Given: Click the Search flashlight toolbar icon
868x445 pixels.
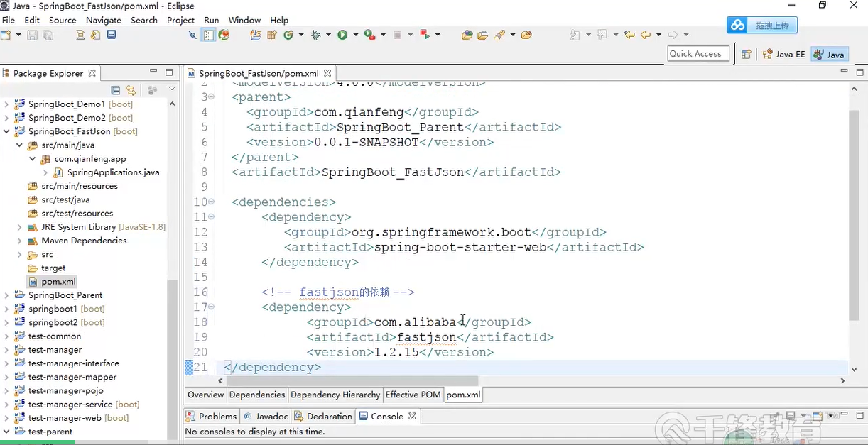Looking at the screenshot, I should (500, 34).
